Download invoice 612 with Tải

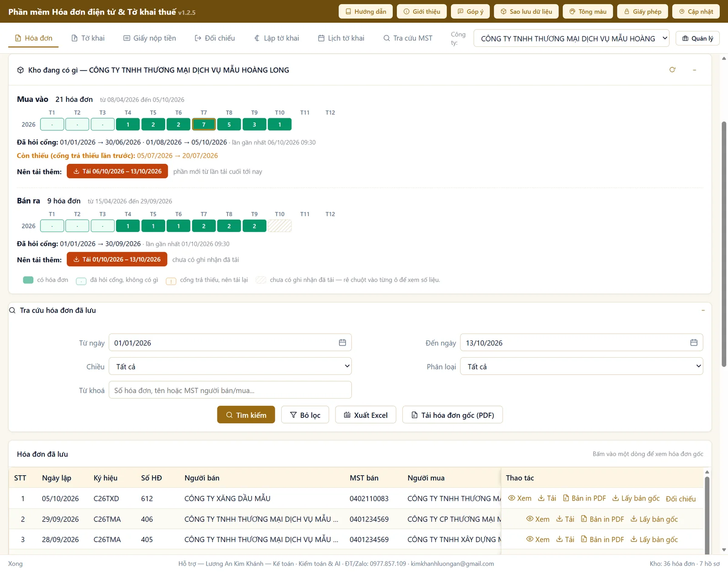(x=547, y=498)
